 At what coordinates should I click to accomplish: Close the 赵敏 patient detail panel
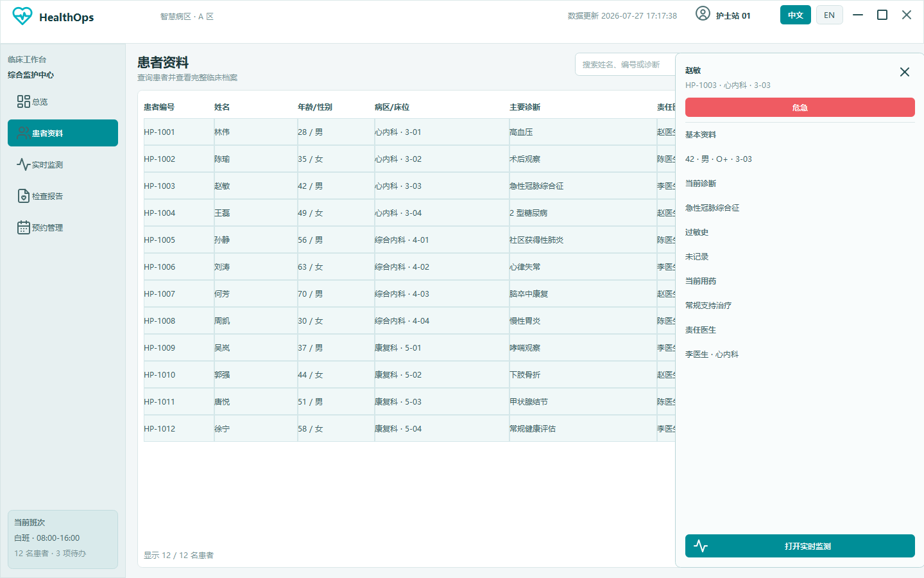point(905,72)
